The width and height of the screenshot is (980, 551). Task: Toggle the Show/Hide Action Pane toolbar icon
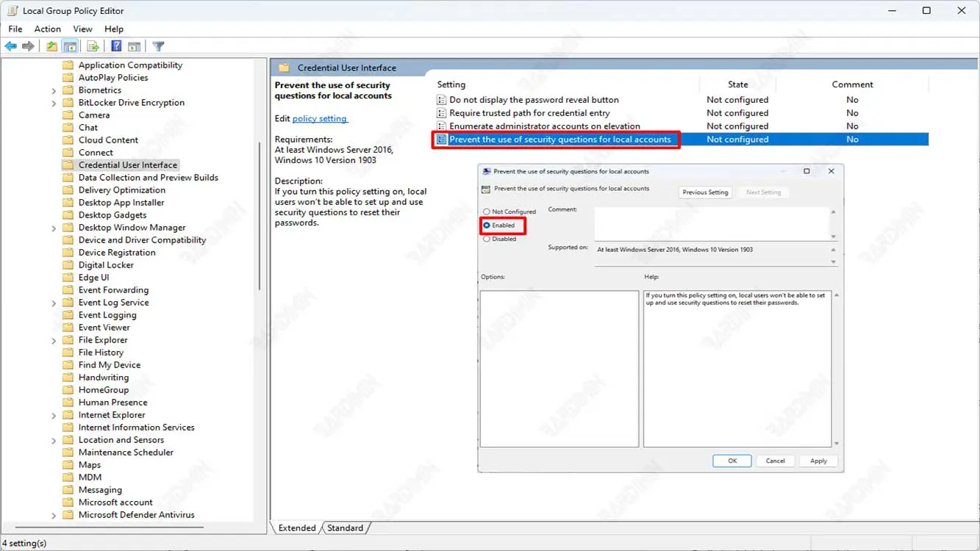135,46
